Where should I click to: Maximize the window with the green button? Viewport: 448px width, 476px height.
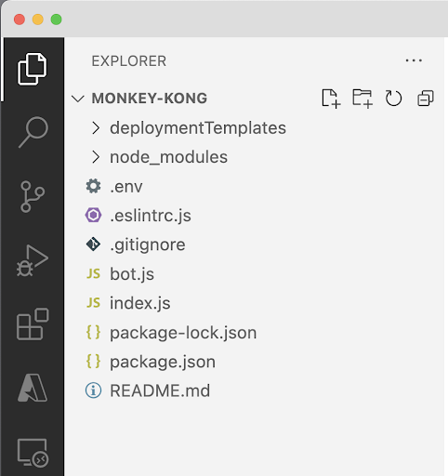click(57, 20)
